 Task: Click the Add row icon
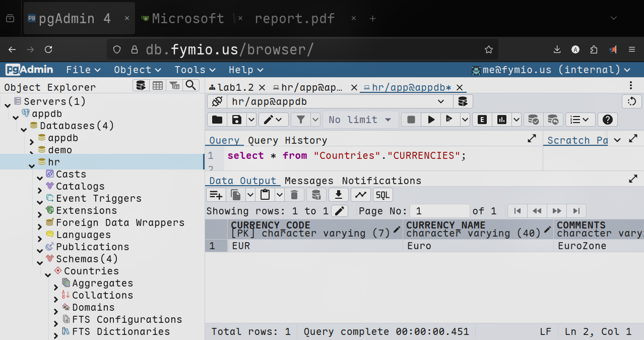point(216,195)
